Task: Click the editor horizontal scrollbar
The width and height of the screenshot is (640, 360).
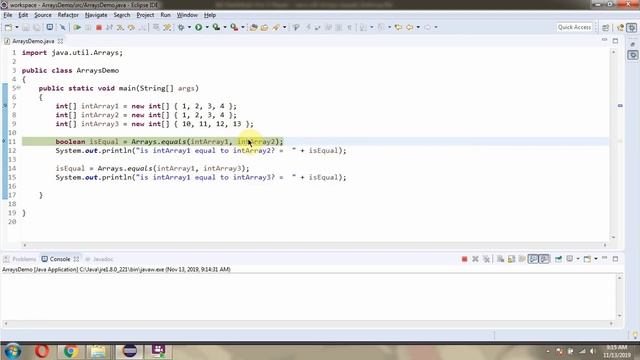Action: (315, 245)
